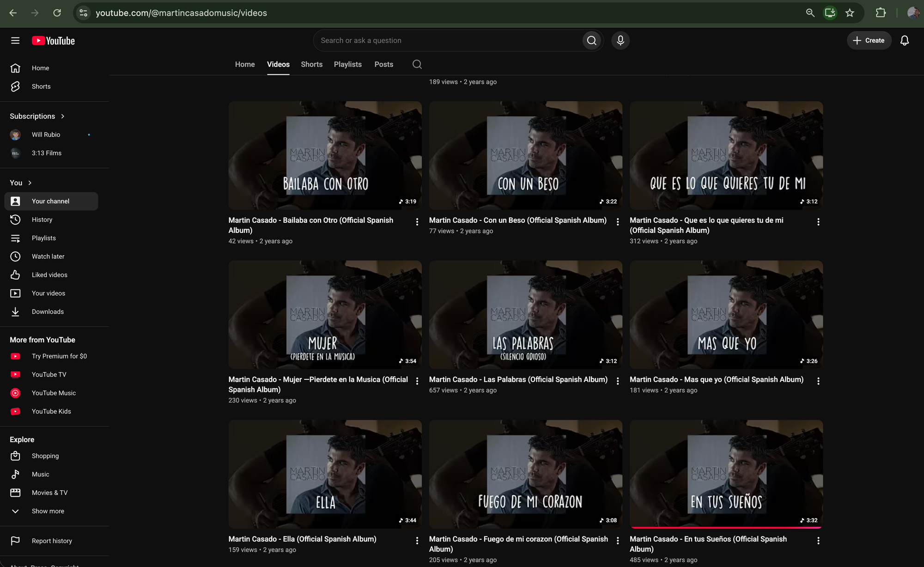Open more options for Las Palabras
This screenshot has height=567, width=924.
[x=618, y=381]
